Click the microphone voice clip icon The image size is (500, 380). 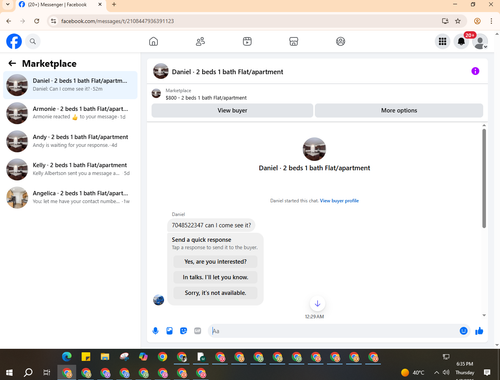point(155,331)
